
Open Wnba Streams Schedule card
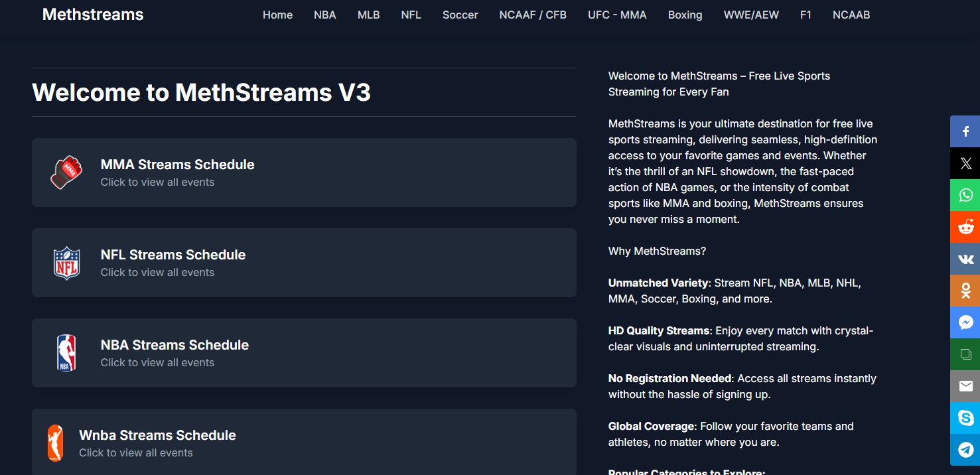(x=304, y=442)
